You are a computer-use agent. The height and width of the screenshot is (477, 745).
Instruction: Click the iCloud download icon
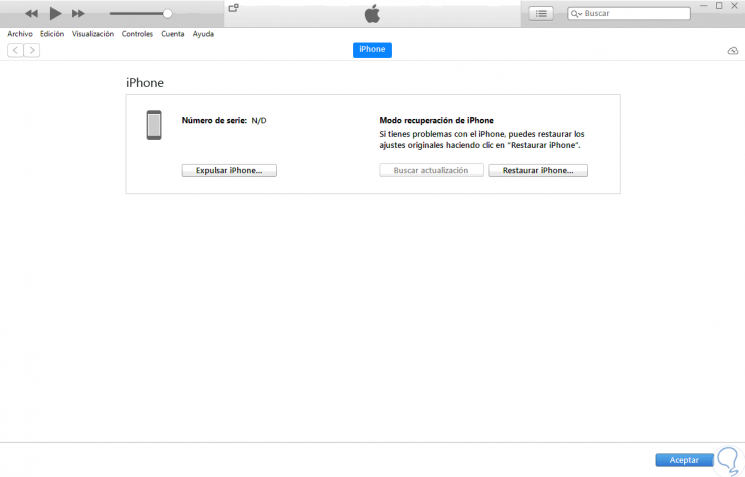pos(733,50)
